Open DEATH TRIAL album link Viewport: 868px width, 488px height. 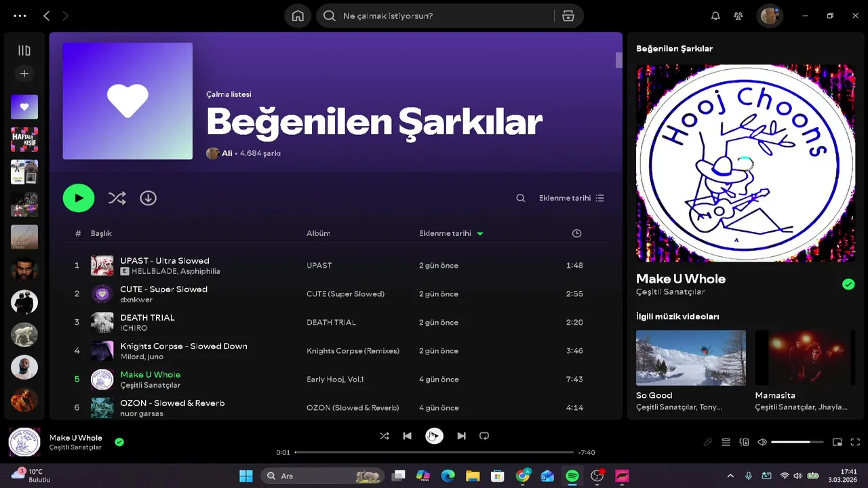[331, 322]
